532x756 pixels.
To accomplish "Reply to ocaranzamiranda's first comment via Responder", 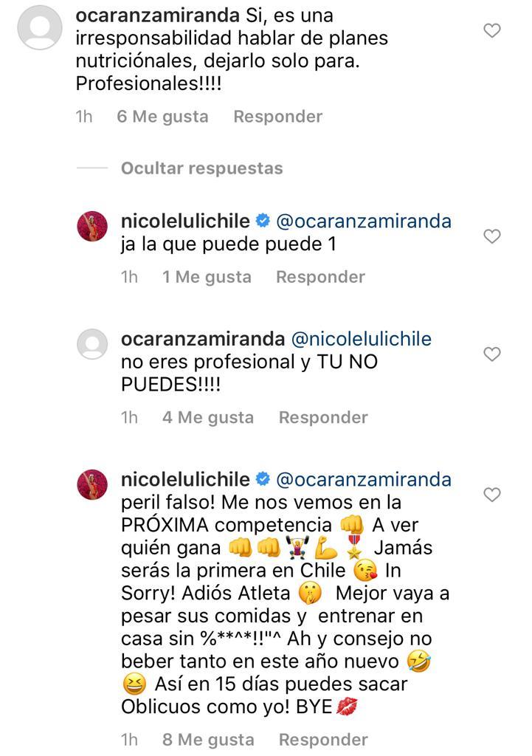I will [x=277, y=116].
